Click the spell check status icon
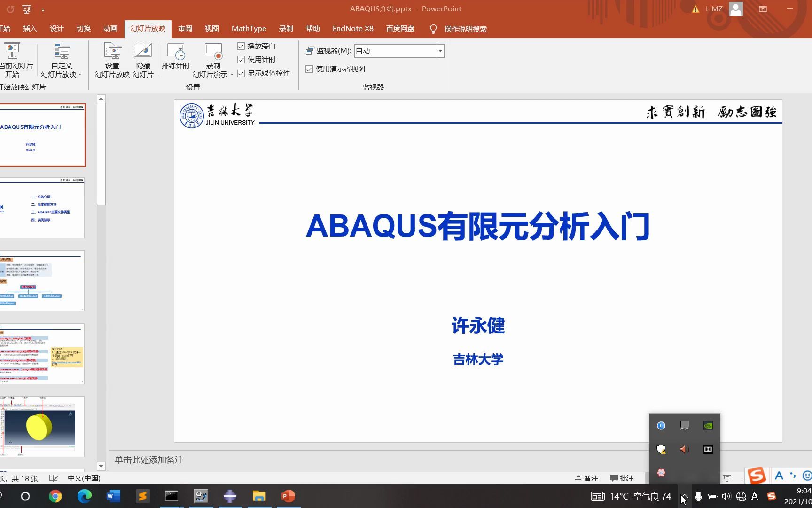The image size is (812, 508). click(54, 478)
